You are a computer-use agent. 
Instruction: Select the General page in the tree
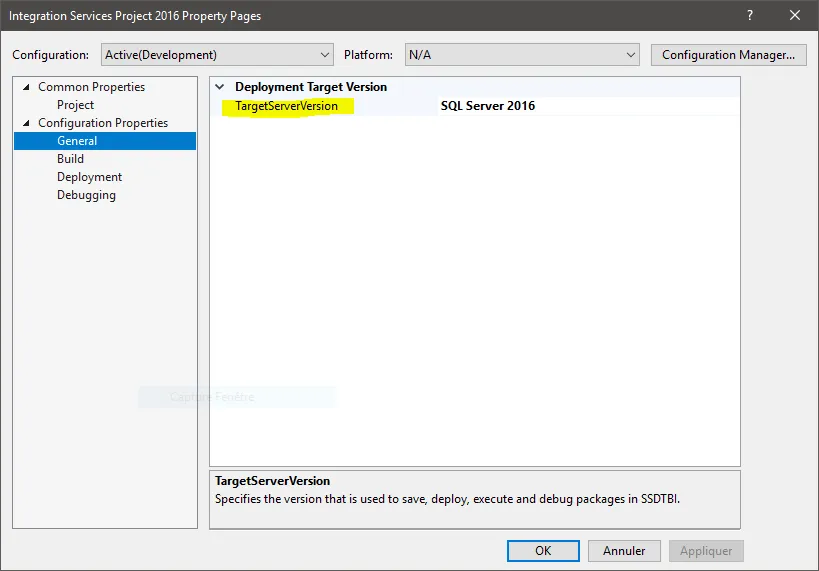point(105,141)
